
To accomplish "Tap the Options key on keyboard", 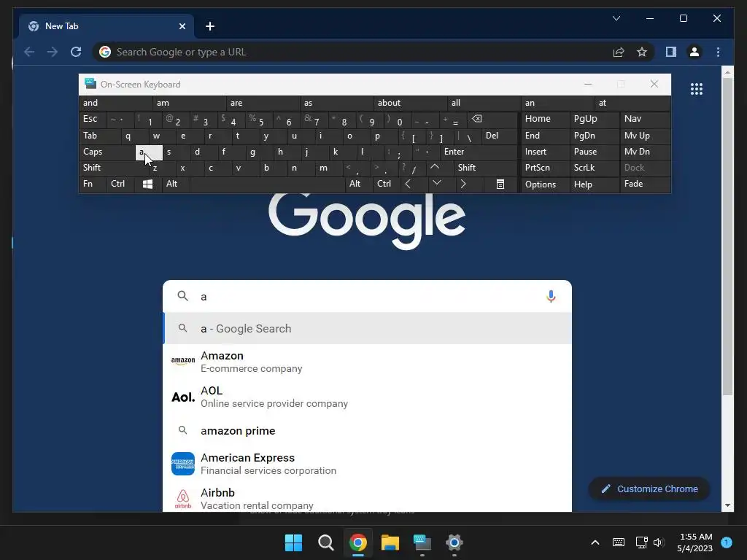I will pyautogui.click(x=545, y=184).
